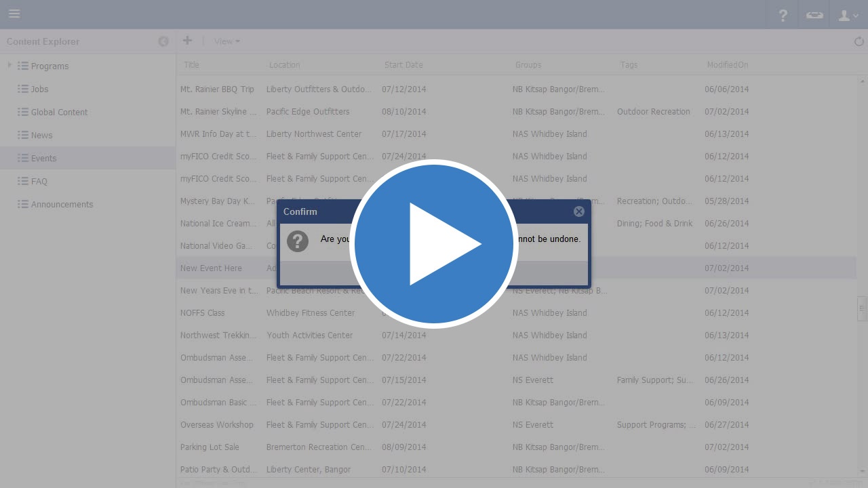Open the View dropdown menu
Image resolution: width=868 pixels, height=488 pixels.
[x=226, y=41]
